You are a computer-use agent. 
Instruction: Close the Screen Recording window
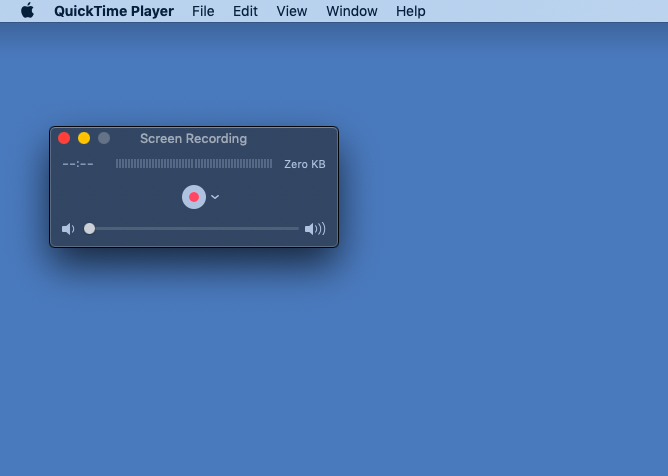(64, 138)
